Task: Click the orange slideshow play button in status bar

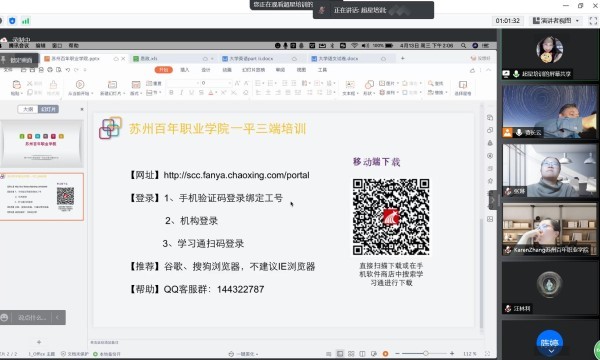Action: click(x=385, y=354)
